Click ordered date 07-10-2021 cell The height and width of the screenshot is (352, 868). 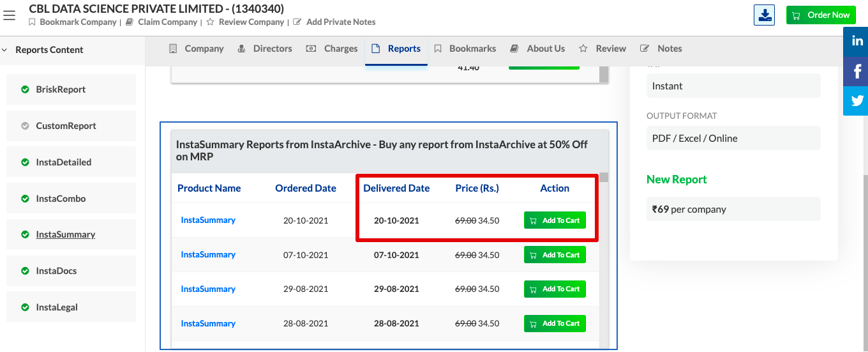click(x=306, y=255)
